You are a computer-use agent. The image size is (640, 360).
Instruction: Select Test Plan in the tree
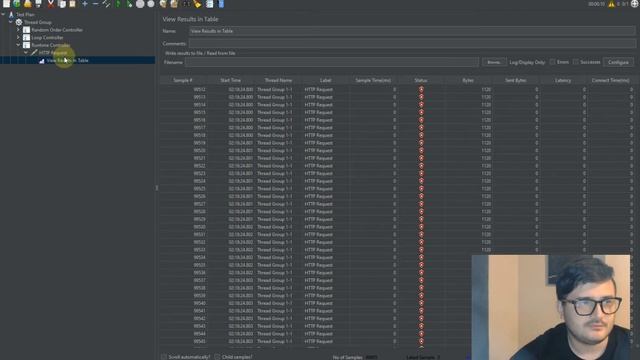pyautogui.click(x=25, y=15)
